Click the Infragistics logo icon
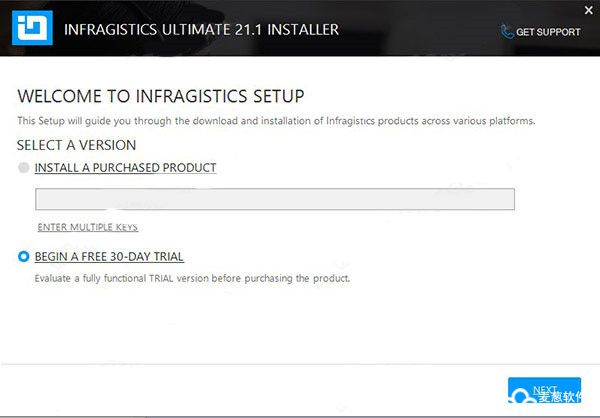Image resolution: width=600 pixels, height=418 pixels. [x=32, y=28]
